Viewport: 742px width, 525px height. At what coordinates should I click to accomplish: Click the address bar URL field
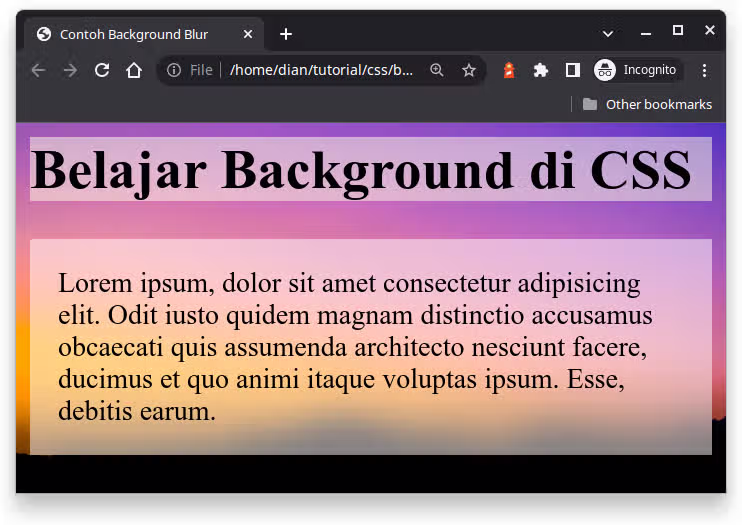coord(320,70)
